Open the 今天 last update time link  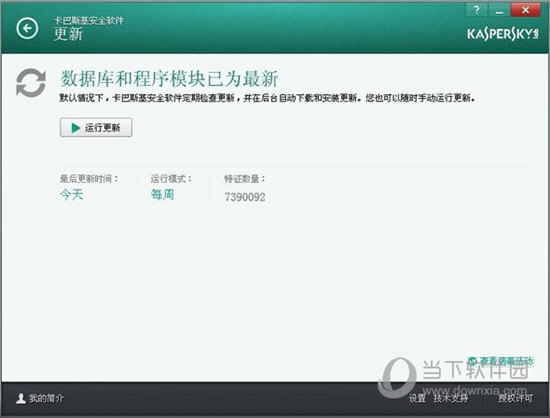point(71,194)
